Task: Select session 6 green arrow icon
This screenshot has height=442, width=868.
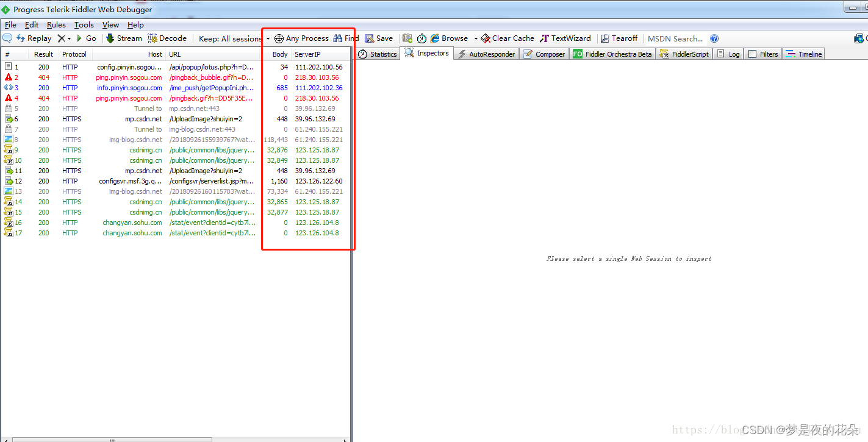Action: 9,119
